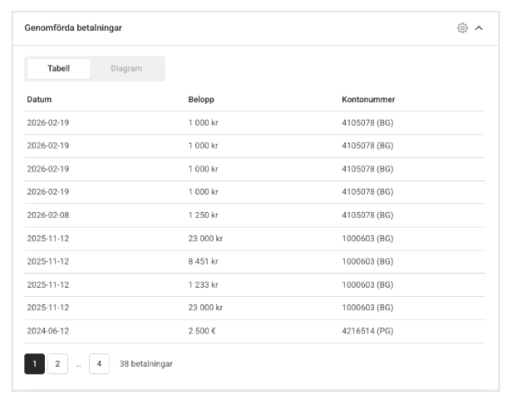Select the 1 233 kr payment
The height and width of the screenshot is (420, 522).
pyautogui.click(x=254, y=284)
